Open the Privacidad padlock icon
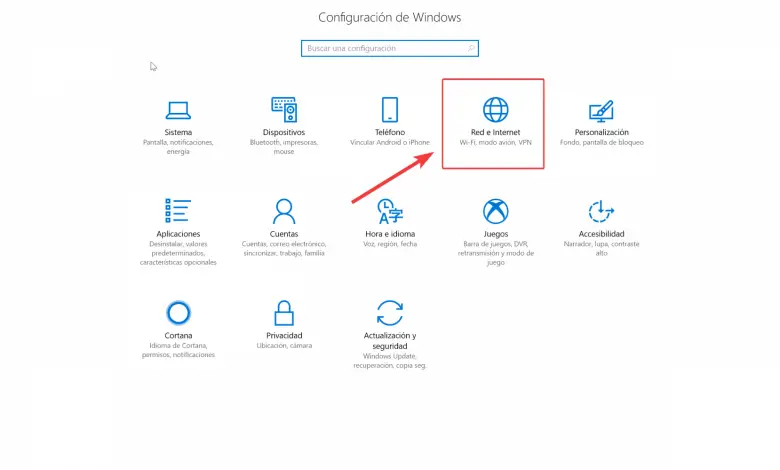 click(x=284, y=313)
